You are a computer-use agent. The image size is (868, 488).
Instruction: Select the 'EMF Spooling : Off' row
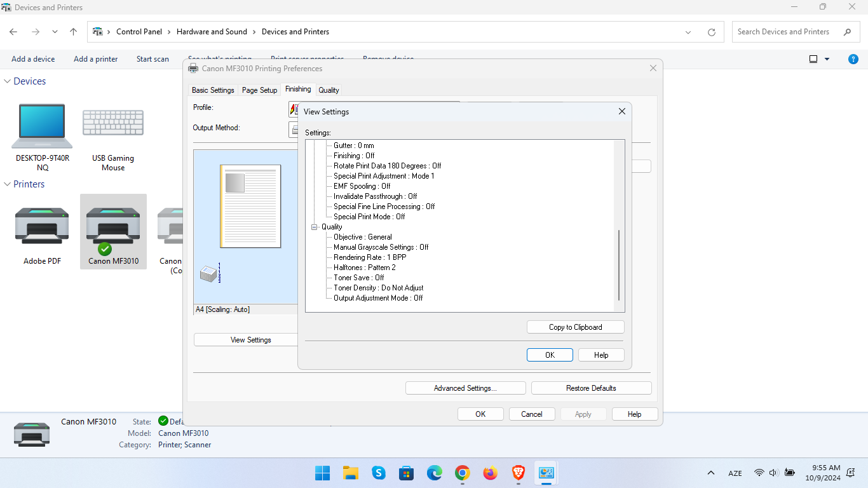point(362,186)
